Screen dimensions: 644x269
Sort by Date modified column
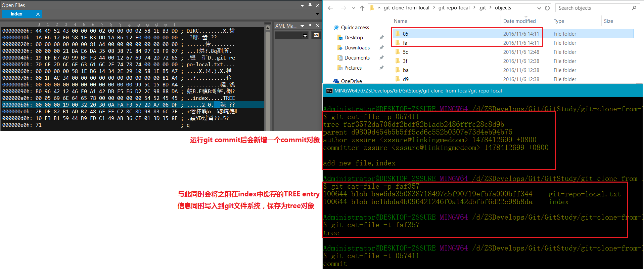(519, 21)
